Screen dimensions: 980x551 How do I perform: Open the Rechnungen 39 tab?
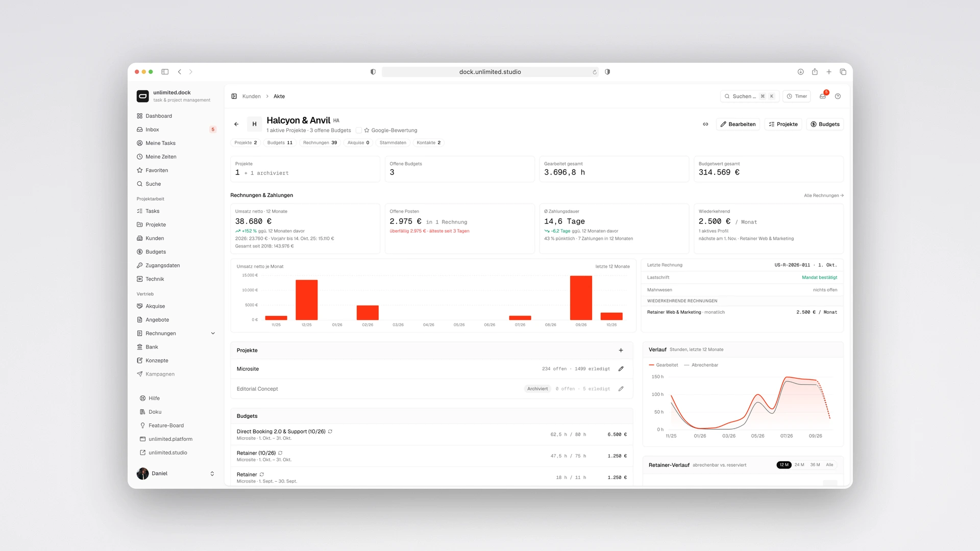click(320, 143)
